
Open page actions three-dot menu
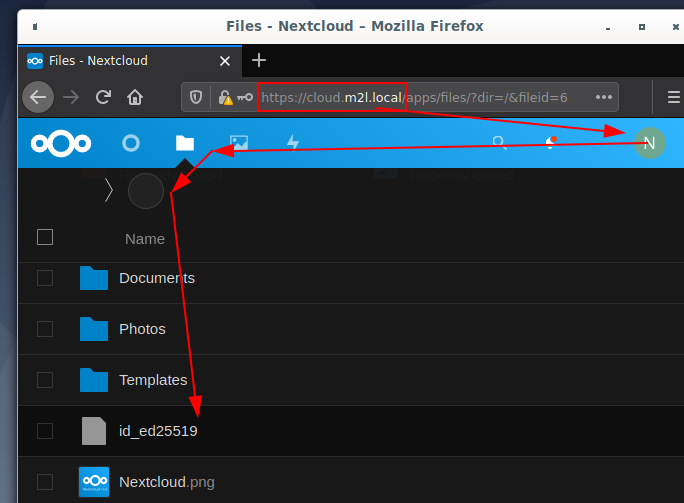[x=604, y=97]
